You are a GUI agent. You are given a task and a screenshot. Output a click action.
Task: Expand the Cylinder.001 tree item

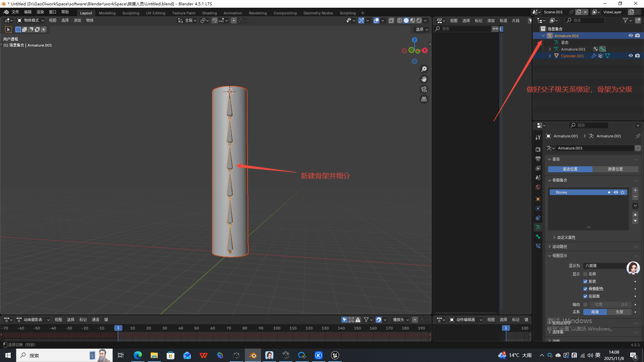pyautogui.click(x=550, y=56)
